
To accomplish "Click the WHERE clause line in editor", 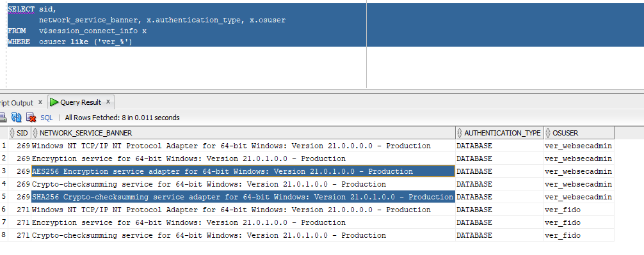I will pyautogui.click(x=70, y=42).
